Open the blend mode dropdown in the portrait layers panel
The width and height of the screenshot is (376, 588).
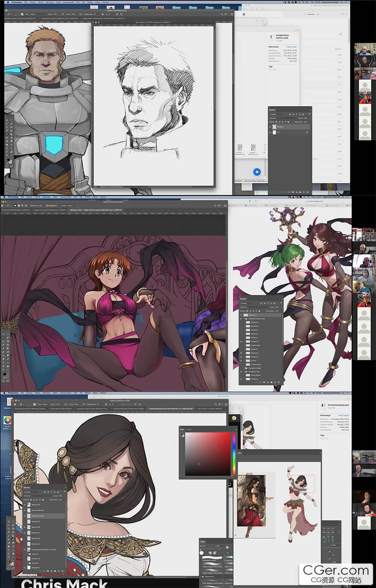coord(38,496)
